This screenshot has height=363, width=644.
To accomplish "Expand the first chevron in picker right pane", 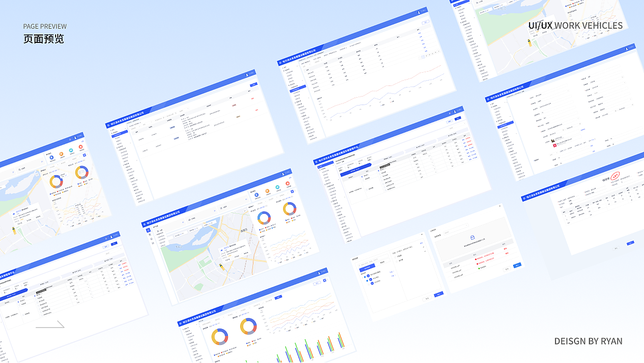I will point(424,247).
